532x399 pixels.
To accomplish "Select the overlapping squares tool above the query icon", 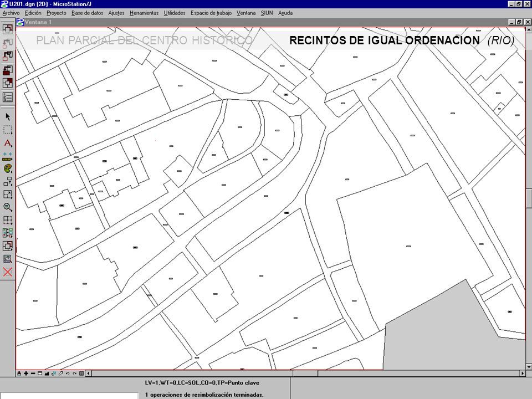I will [7, 246].
